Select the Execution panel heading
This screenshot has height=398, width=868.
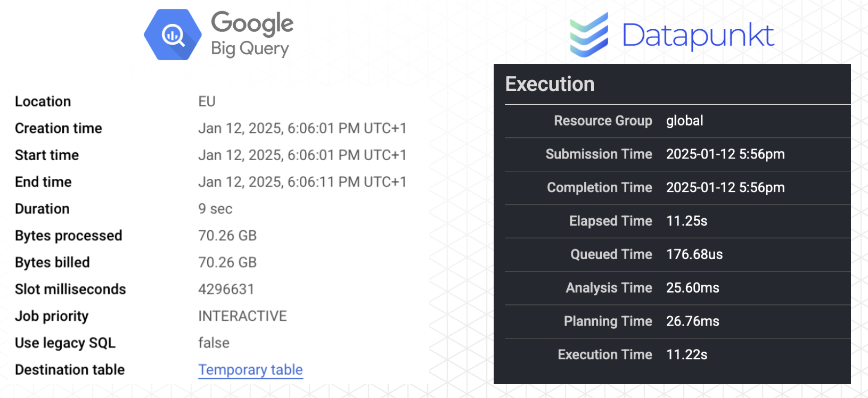(x=550, y=84)
